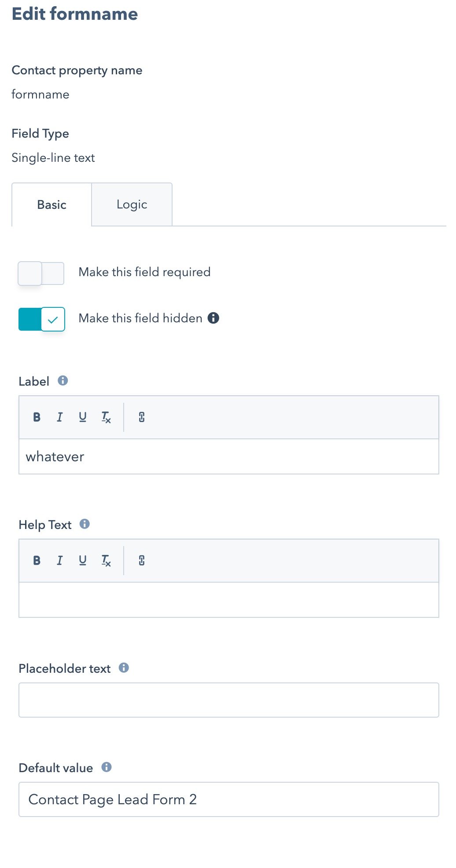Enable the 'Make this field required' toggle

click(x=41, y=274)
